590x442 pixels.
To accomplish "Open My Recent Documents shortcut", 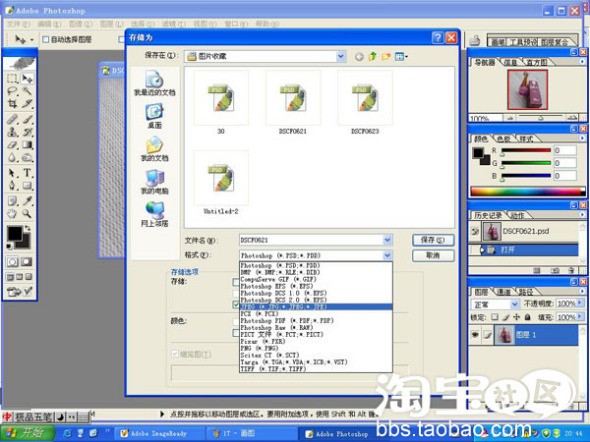I will 154,83.
